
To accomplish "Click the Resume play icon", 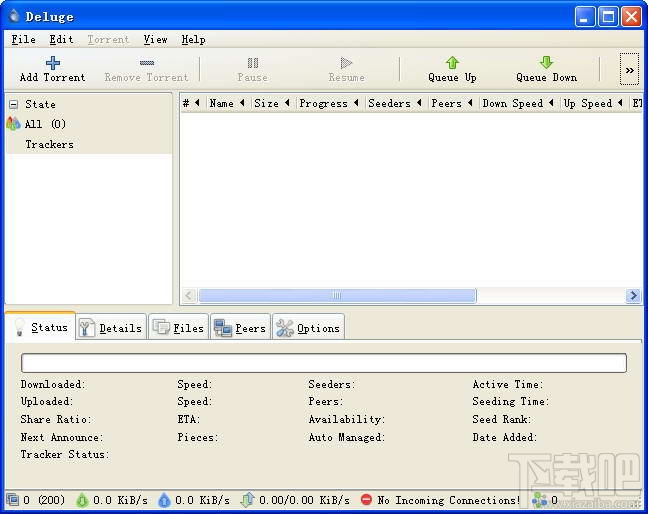I will pyautogui.click(x=346, y=63).
